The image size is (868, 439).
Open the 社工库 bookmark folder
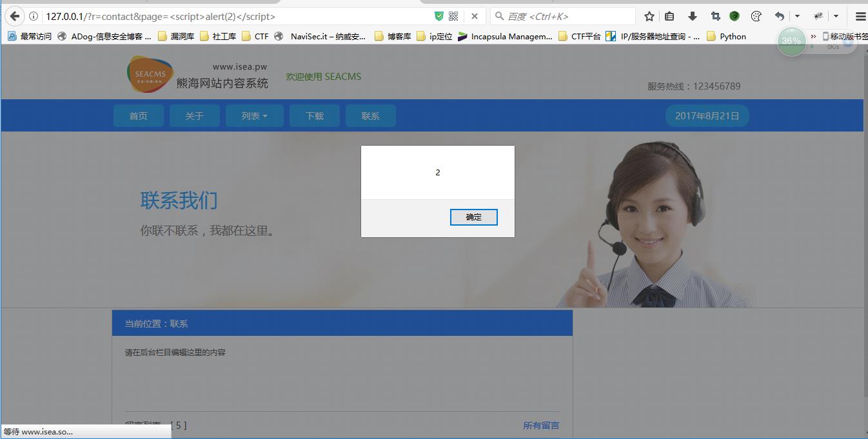pos(218,37)
